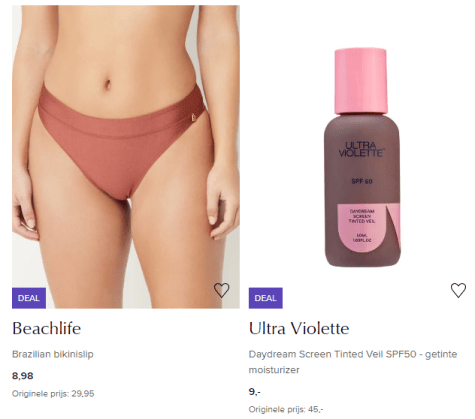Click the pink cap of the bottle
The height and width of the screenshot is (419, 475).
(x=361, y=81)
